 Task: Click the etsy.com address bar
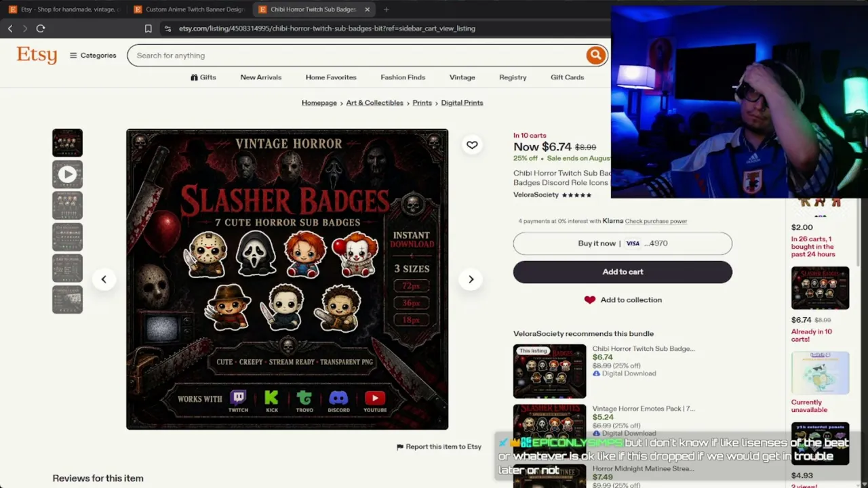click(x=327, y=28)
